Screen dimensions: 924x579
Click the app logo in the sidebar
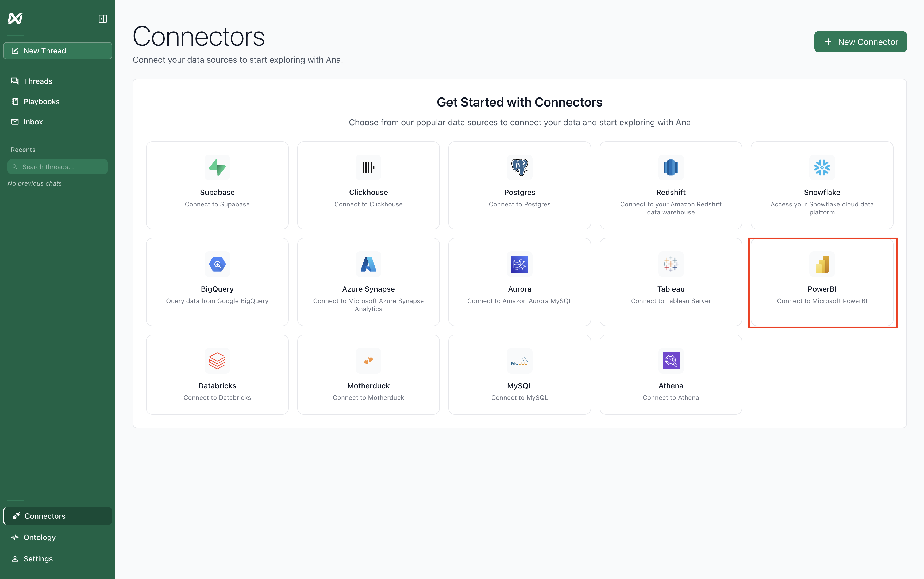15,18
